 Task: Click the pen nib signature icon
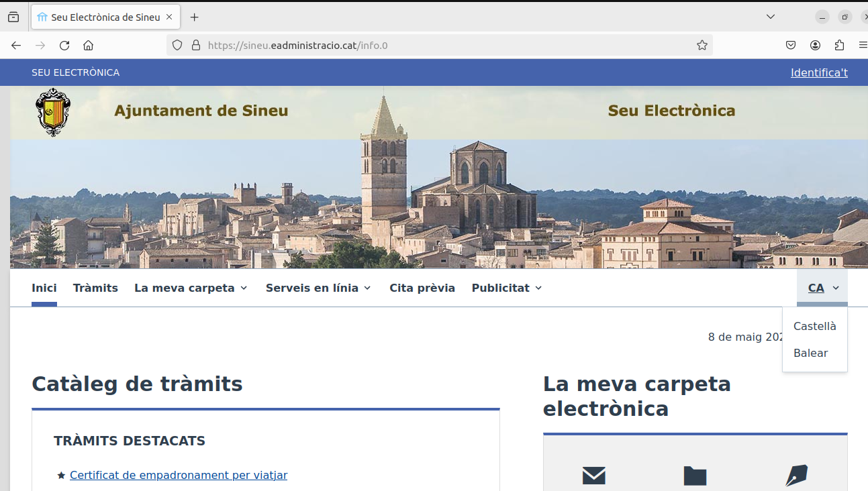point(796,476)
